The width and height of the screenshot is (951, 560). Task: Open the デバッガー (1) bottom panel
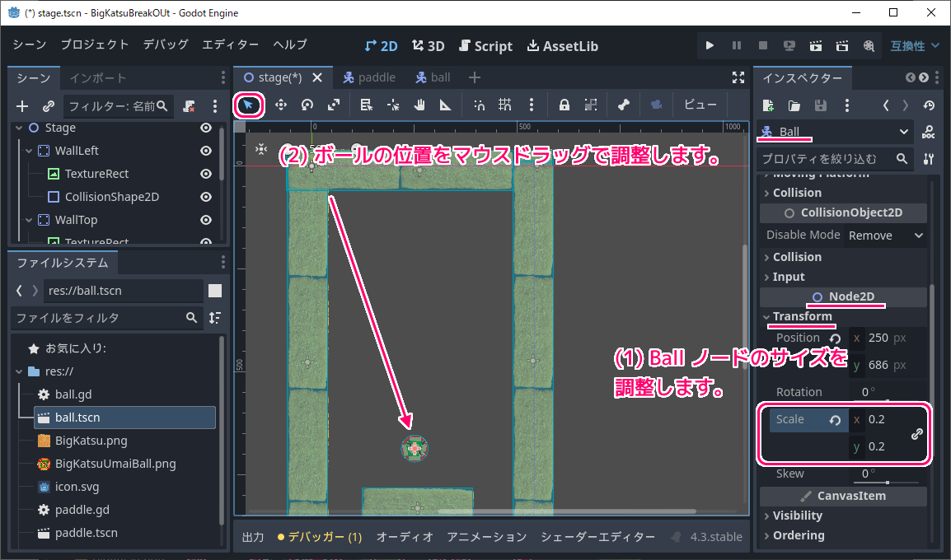(320, 537)
